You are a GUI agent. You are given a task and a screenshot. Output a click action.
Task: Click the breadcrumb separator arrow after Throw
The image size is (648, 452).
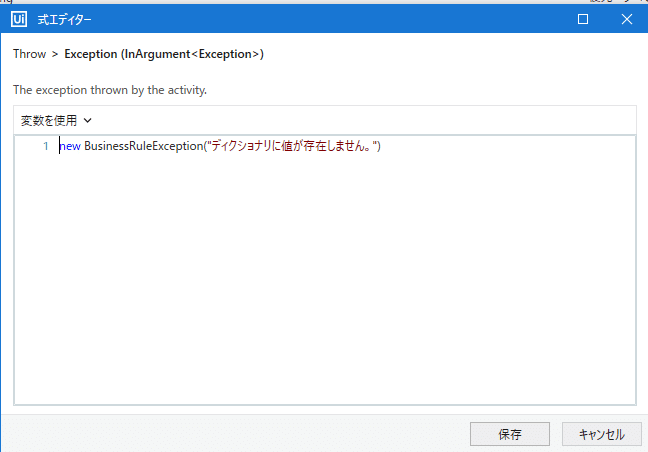(55, 54)
